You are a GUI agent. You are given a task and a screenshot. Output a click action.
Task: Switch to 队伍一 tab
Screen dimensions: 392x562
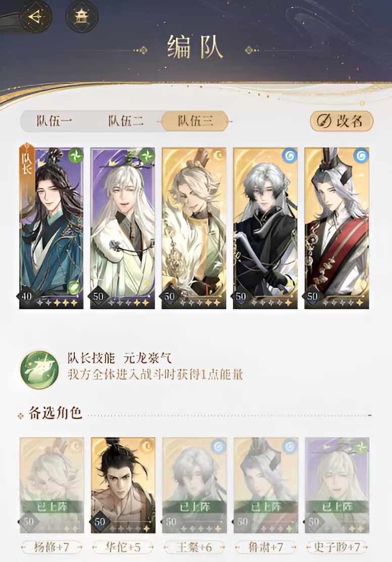tap(54, 121)
